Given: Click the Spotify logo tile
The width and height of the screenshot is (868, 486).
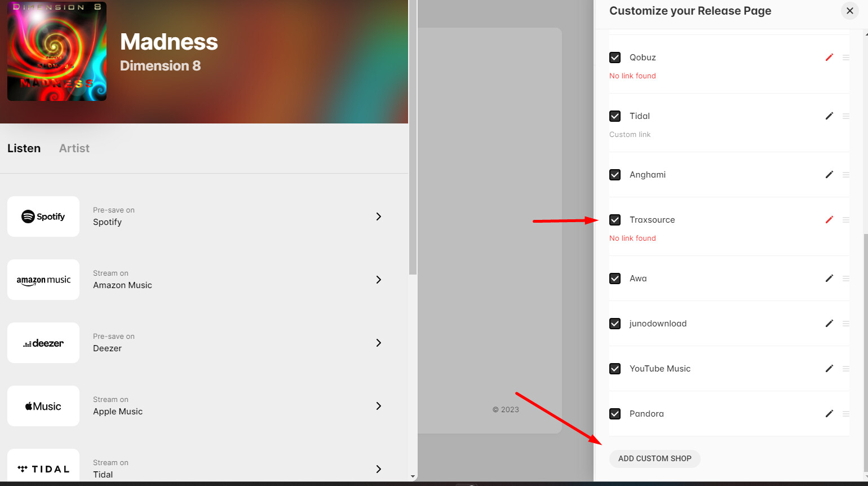Looking at the screenshot, I should (43, 217).
